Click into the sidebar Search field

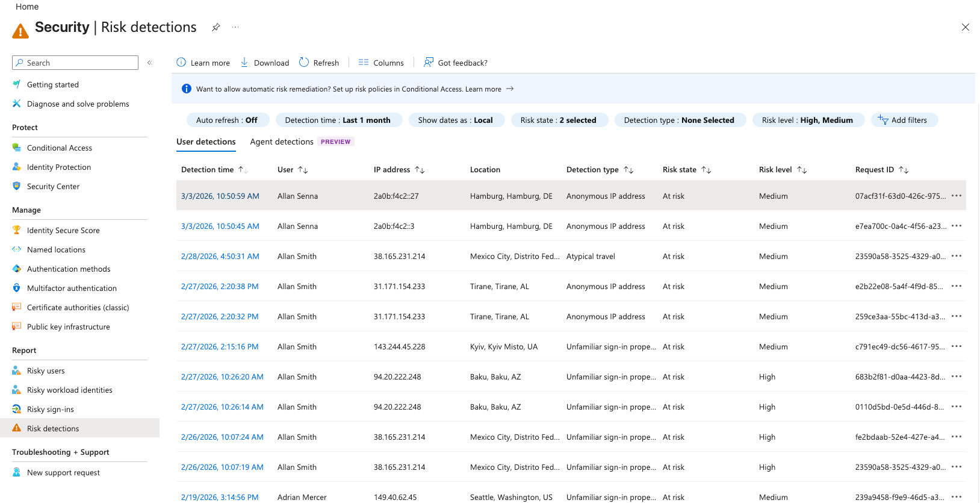pos(75,63)
